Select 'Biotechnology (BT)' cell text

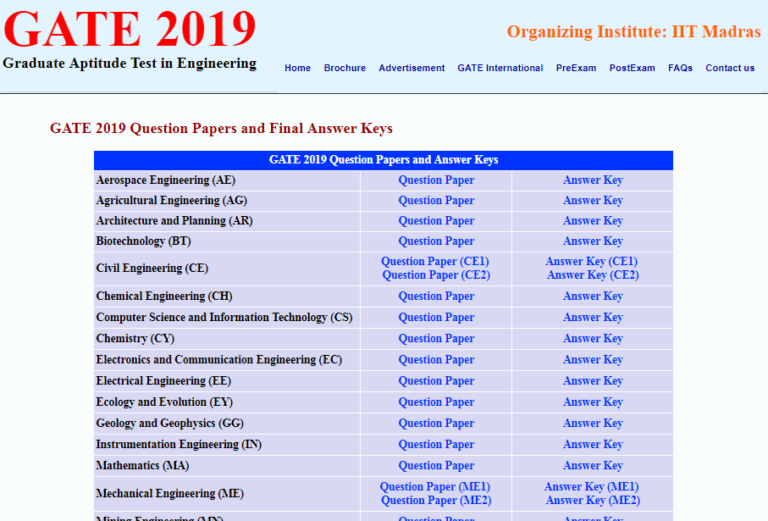pyautogui.click(x=144, y=241)
